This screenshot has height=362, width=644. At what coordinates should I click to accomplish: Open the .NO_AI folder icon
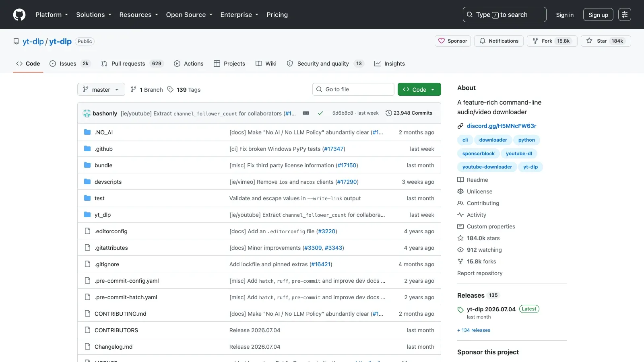pyautogui.click(x=87, y=132)
